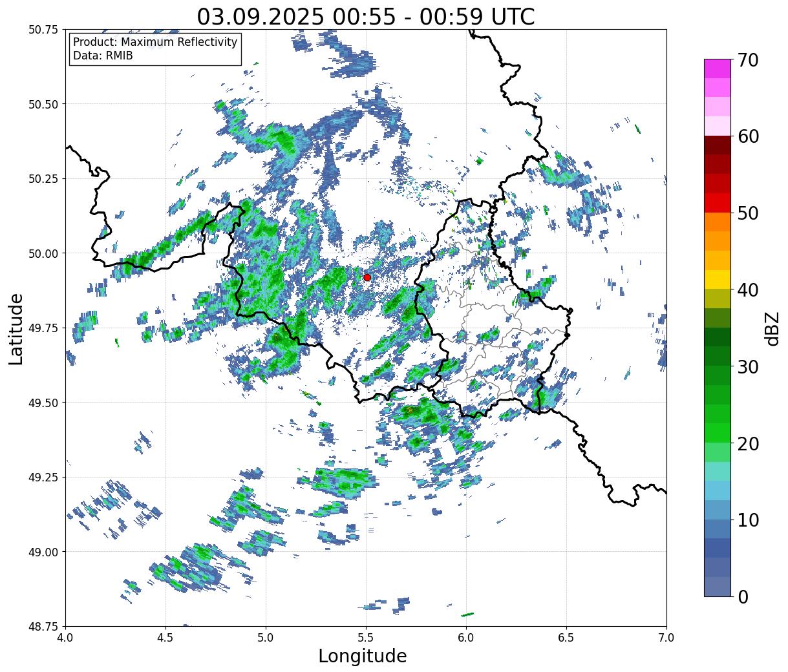Click the 'Latitude' axis label
788x672 pixels.
(x=16, y=328)
